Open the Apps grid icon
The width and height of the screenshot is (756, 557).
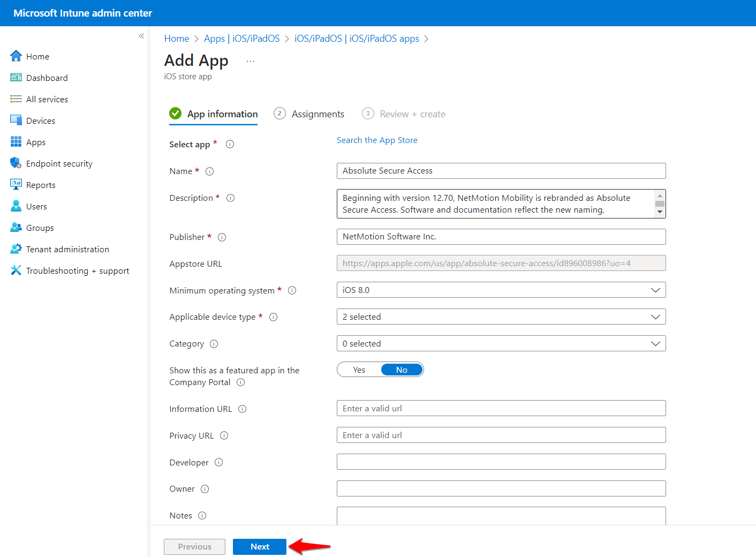click(16, 142)
